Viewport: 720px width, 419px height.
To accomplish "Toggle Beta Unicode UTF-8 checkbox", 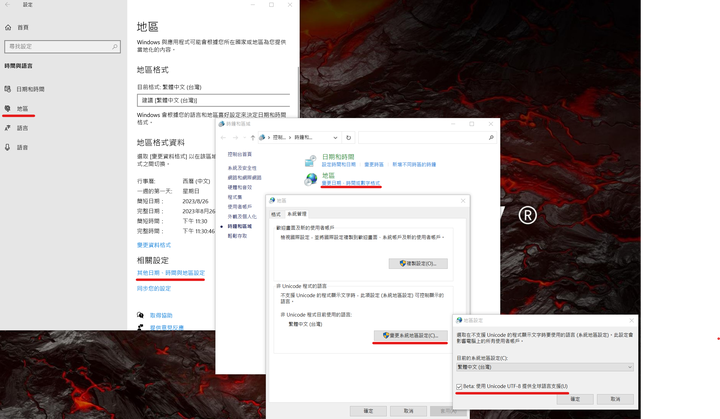I will click(459, 386).
